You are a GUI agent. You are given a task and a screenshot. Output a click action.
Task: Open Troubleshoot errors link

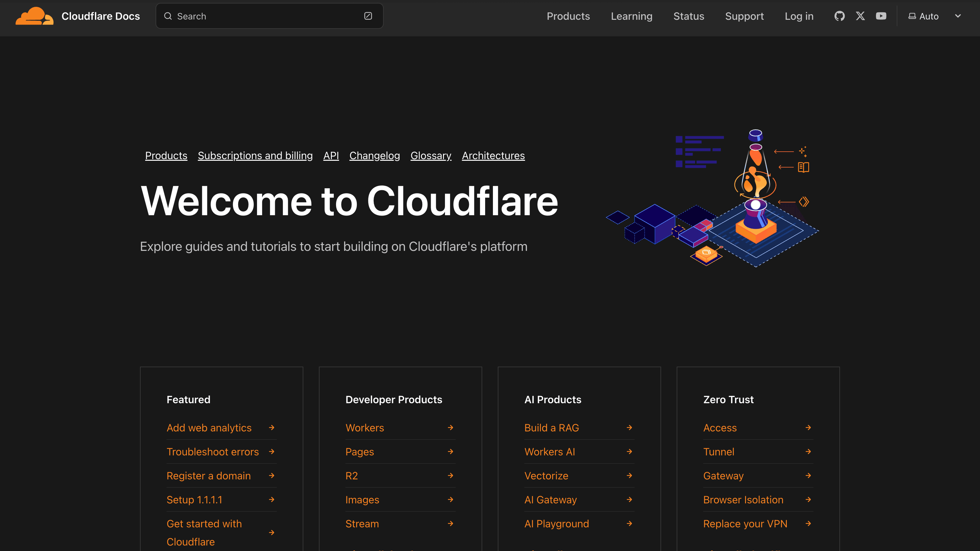tap(213, 452)
